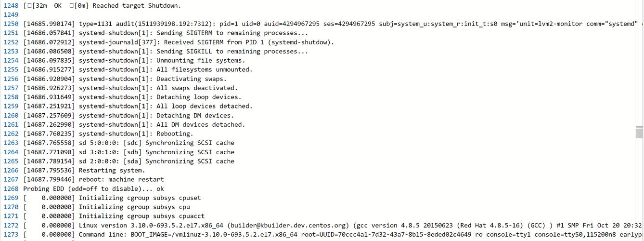
Task: Click the 'Restarting system' log line
Action: pyautogui.click(x=84, y=171)
